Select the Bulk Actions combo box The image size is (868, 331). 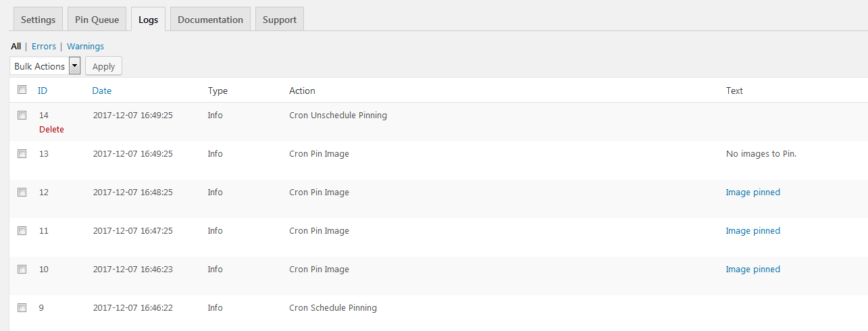[x=46, y=66]
